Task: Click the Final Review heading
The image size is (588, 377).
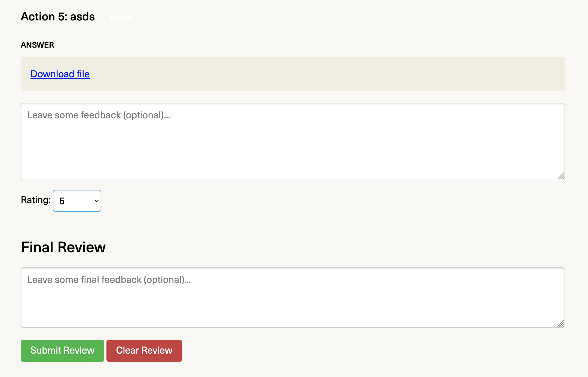Action: coord(63,247)
